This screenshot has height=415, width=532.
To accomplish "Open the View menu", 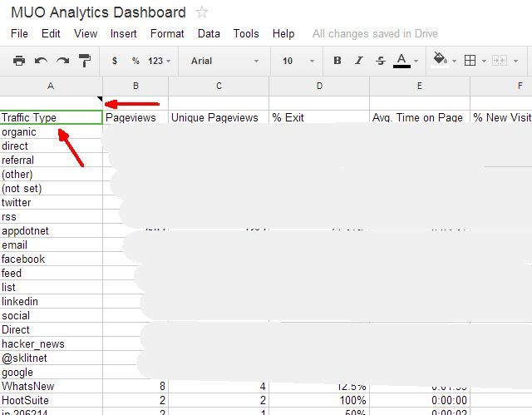I will point(86,33).
